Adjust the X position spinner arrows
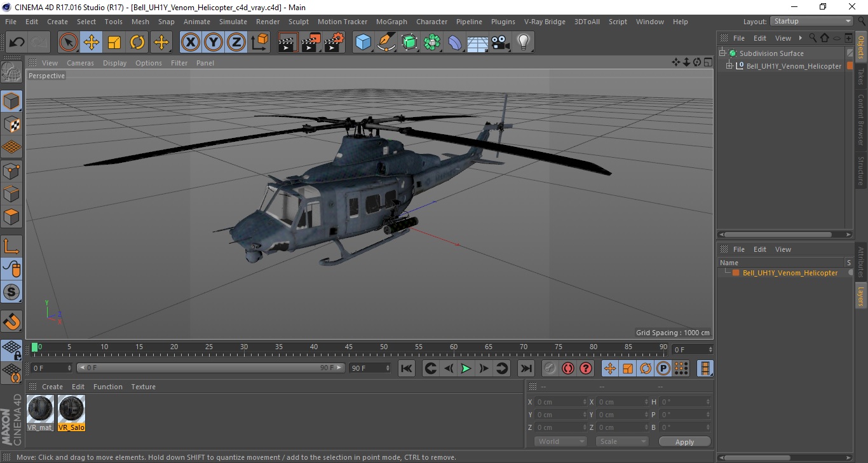This screenshot has width=868, height=463. coord(585,402)
